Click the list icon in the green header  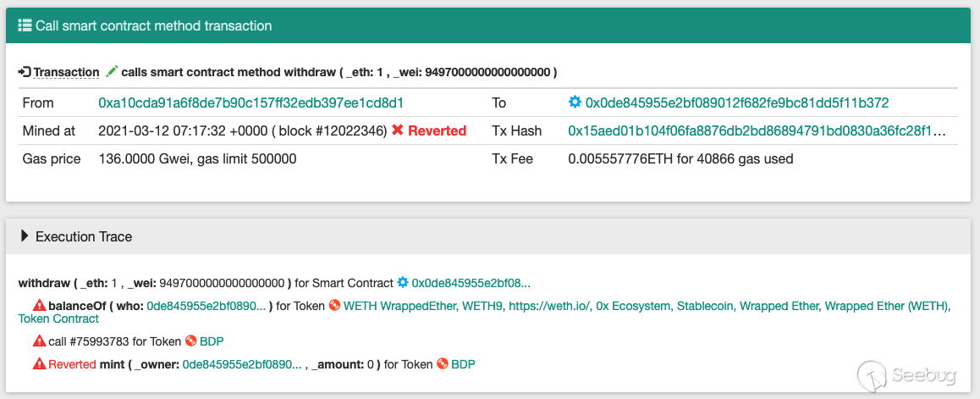pyautogui.click(x=25, y=25)
